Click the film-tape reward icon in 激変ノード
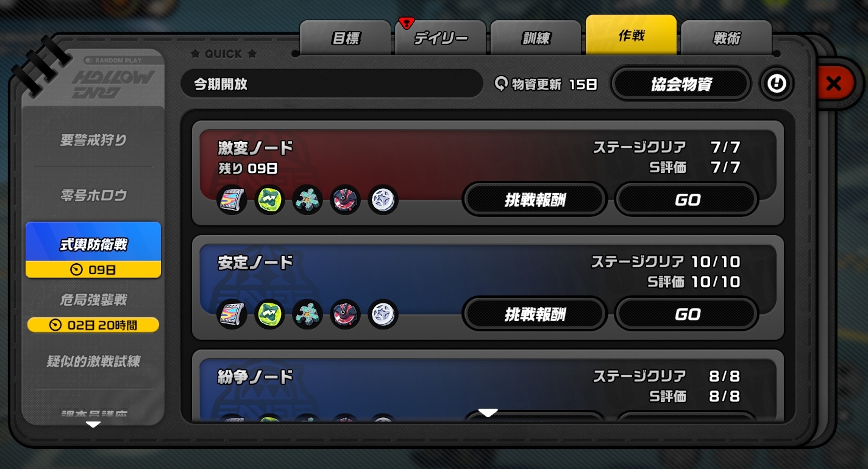The image size is (868, 469). [x=232, y=200]
